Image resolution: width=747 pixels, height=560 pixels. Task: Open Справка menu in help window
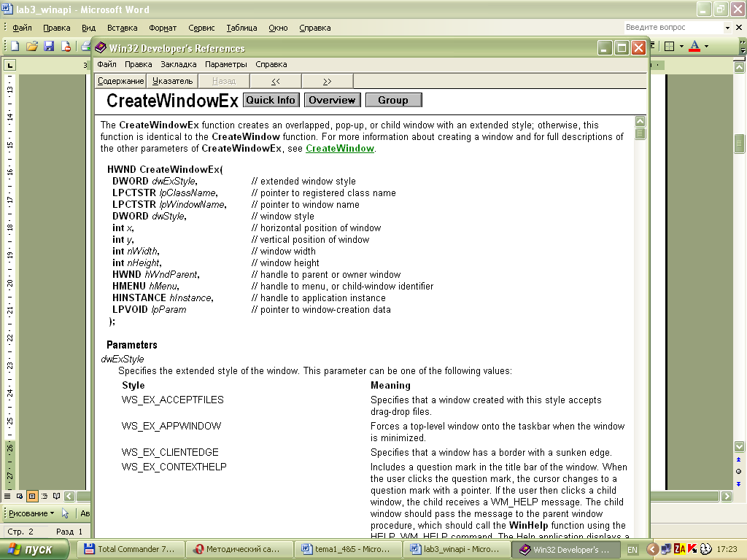(x=271, y=64)
